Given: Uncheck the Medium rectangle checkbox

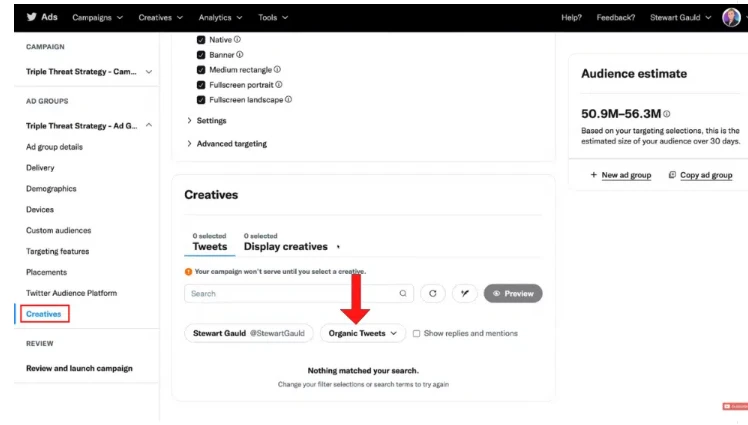Looking at the screenshot, I should click(x=201, y=70).
